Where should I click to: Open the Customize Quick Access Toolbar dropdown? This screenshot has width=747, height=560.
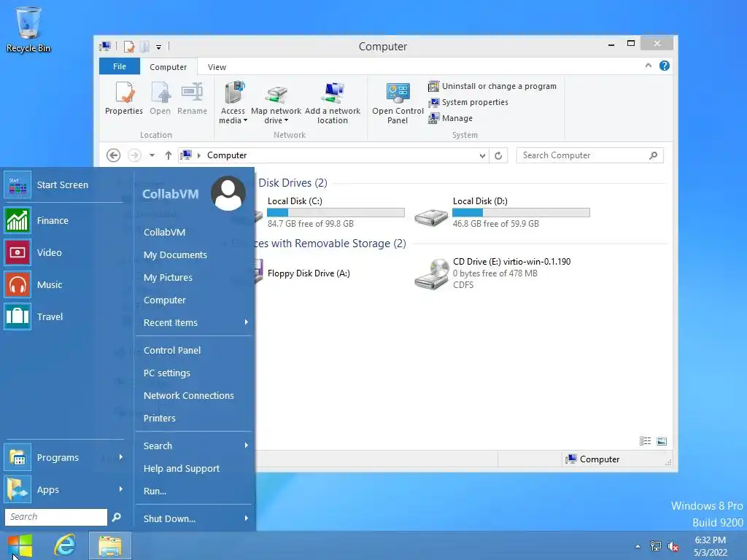(158, 47)
